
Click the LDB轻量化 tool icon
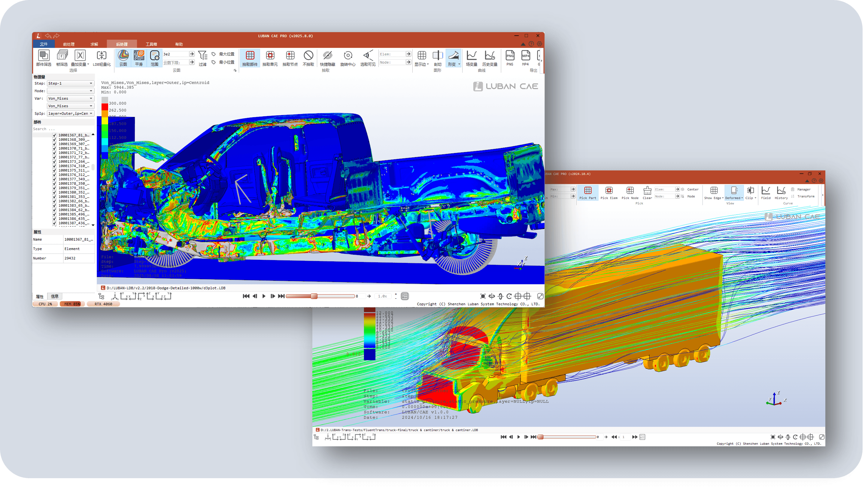click(102, 56)
